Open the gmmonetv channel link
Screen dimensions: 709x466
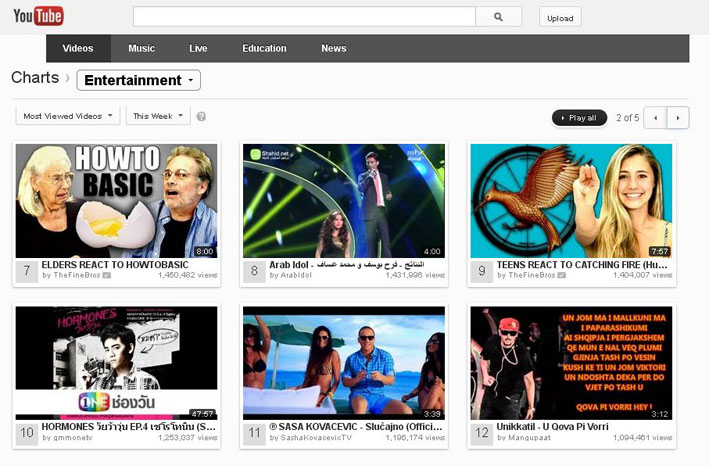click(73, 438)
